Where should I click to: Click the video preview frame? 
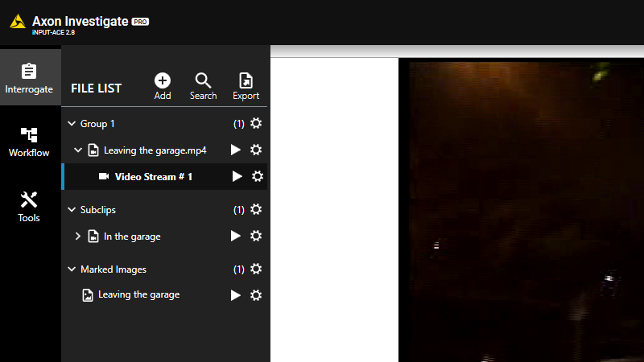click(x=521, y=210)
